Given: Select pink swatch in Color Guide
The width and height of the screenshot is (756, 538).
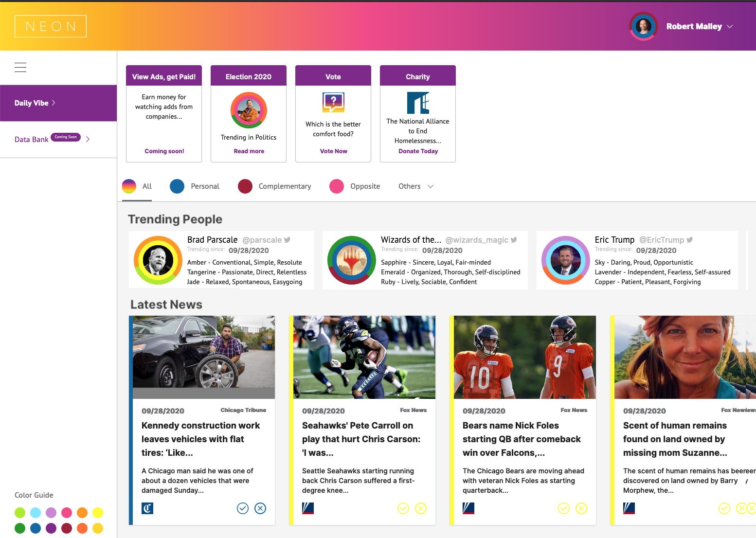Looking at the screenshot, I should (67, 512).
